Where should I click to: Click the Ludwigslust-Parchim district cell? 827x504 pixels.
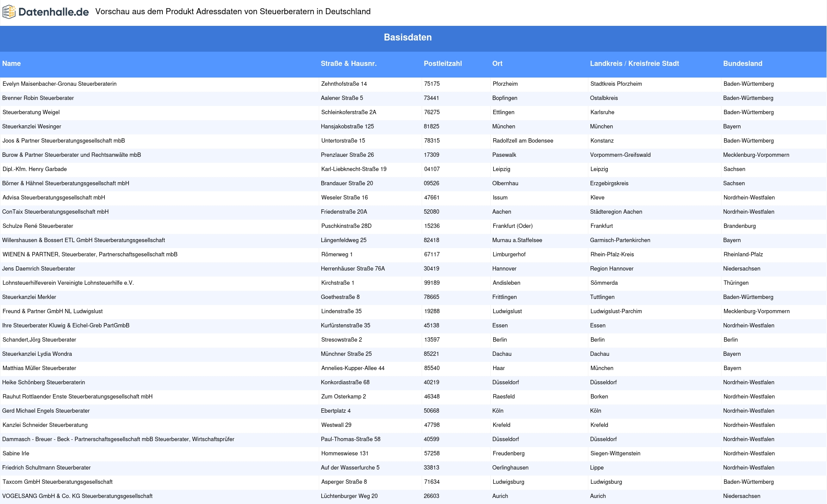click(x=616, y=311)
